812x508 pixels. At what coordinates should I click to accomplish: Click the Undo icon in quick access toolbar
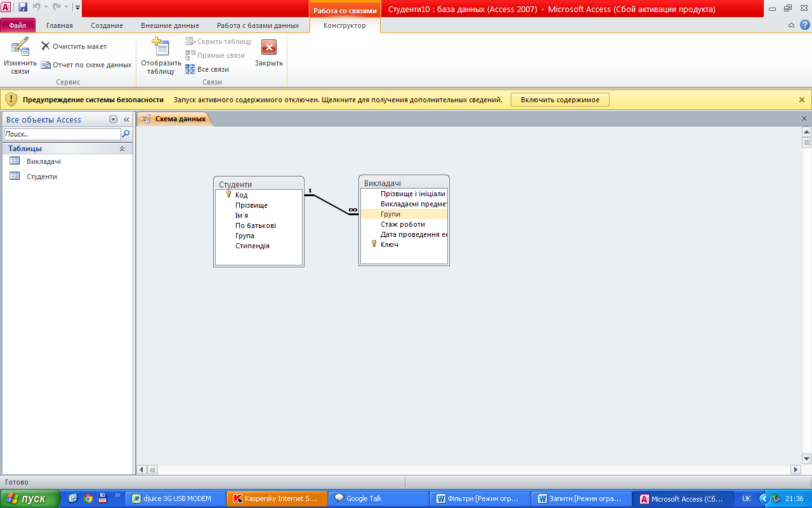tap(37, 8)
